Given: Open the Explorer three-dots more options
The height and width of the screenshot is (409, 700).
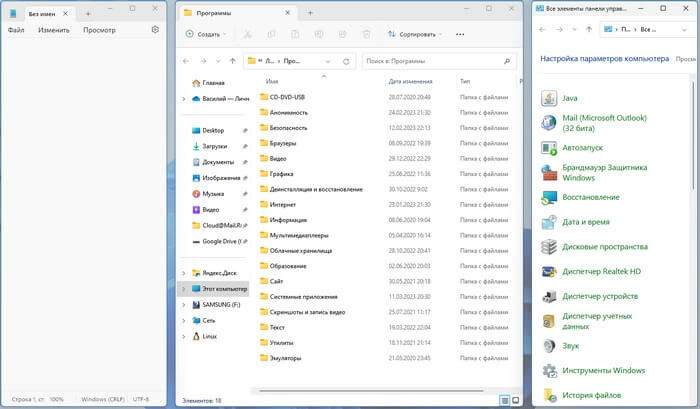Looking at the screenshot, I should [x=460, y=34].
